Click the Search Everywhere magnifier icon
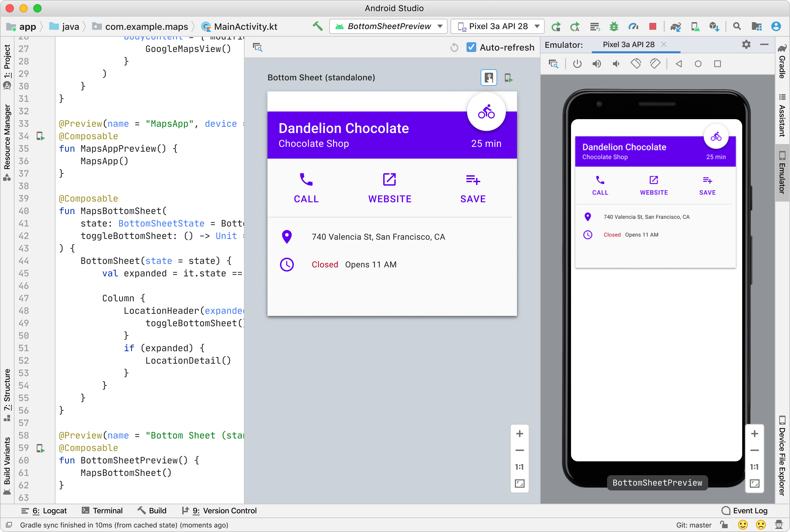 click(737, 26)
